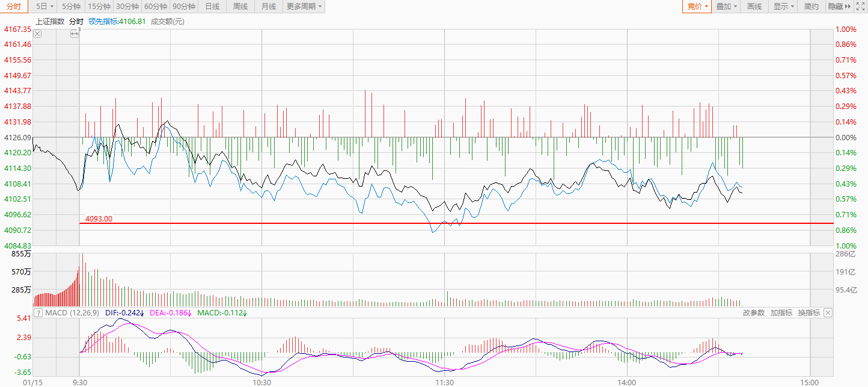The image size is (868, 387).
Task: Switch to the 日线 daily chart tab
Action: pyautogui.click(x=212, y=7)
